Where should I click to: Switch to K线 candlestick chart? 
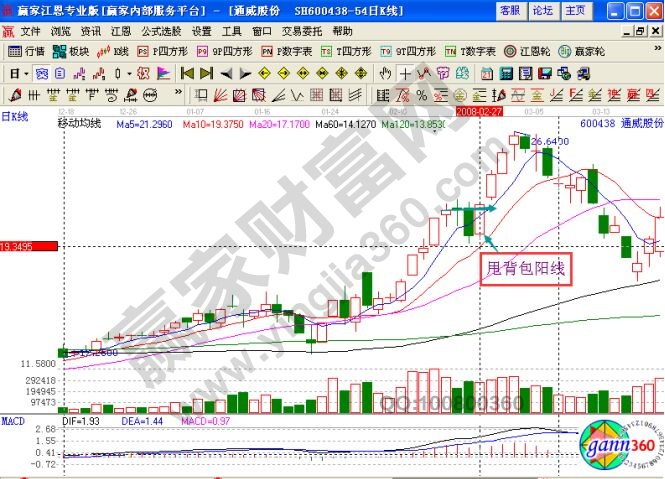coord(115,51)
